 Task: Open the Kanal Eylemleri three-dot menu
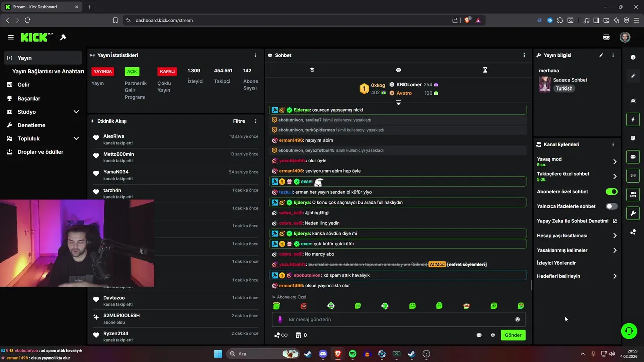point(613,144)
